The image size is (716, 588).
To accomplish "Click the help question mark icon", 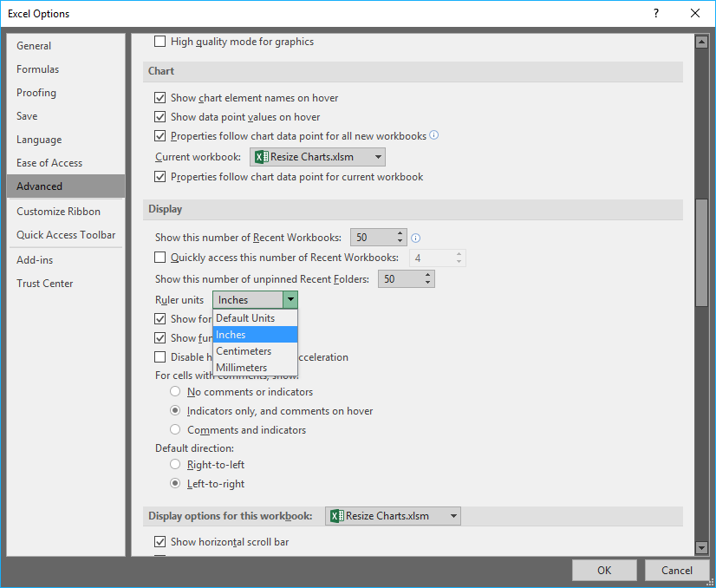I will pyautogui.click(x=655, y=13).
